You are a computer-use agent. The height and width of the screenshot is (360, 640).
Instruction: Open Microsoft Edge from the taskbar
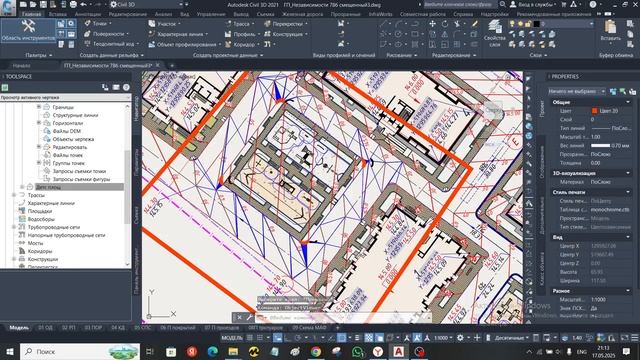pyautogui.click(x=212, y=351)
